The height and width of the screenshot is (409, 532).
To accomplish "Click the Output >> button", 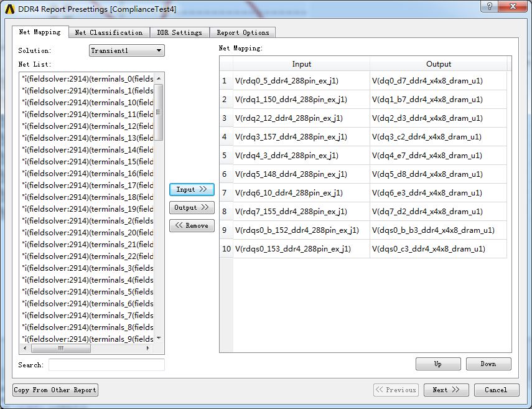I will (x=192, y=207).
